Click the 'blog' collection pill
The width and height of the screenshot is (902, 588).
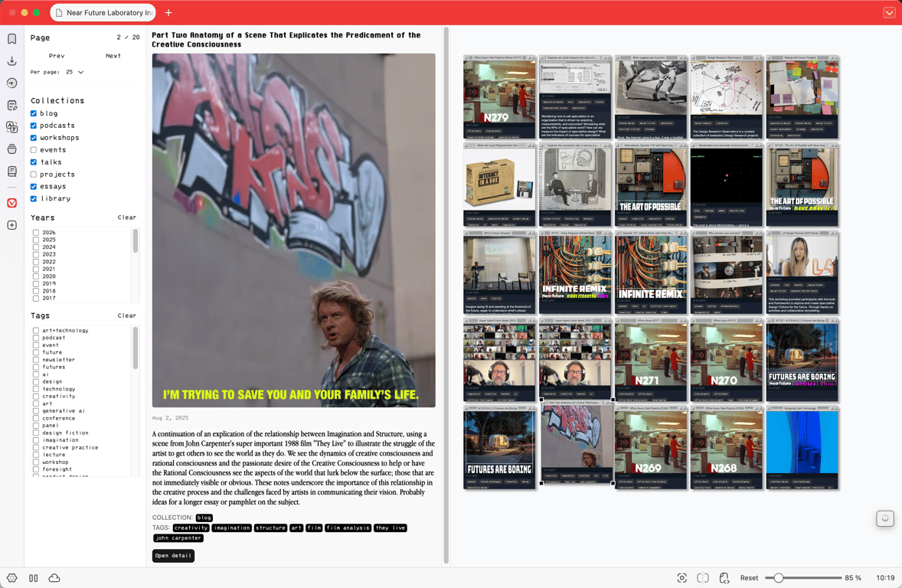(x=204, y=518)
